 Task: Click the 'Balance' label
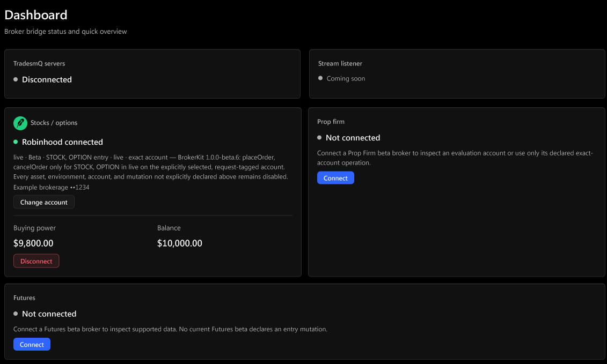click(x=169, y=228)
